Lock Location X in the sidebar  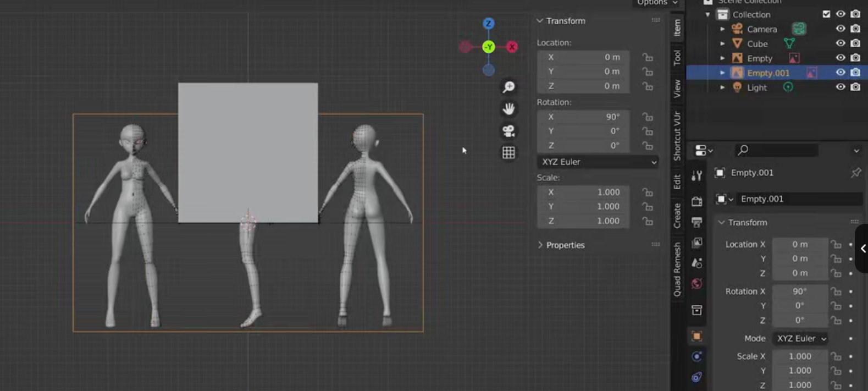click(x=648, y=57)
